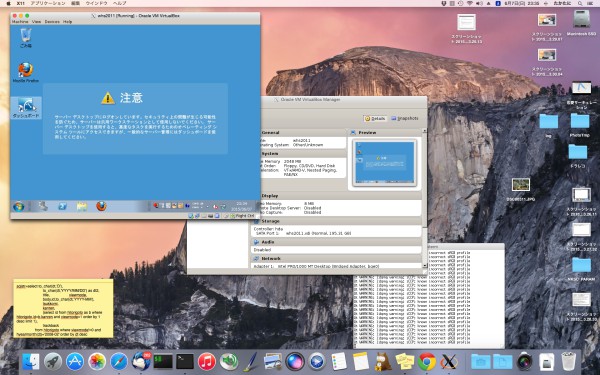Screen dimensions: 600x375
Task: Collapse the Display section in VirtualBox Manager
Action: point(270,196)
